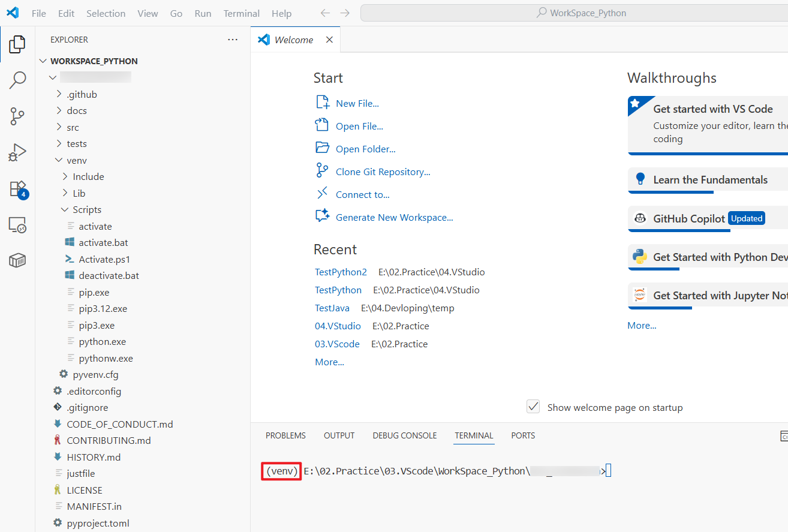Expand the Include folder
This screenshot has height=532, width=788.
(x=65, y=176)
